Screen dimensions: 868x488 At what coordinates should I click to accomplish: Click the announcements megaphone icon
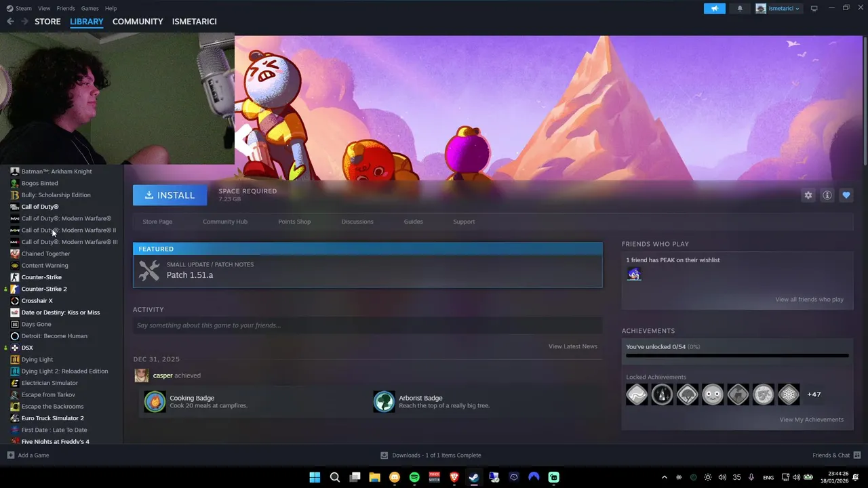[714, 8]
